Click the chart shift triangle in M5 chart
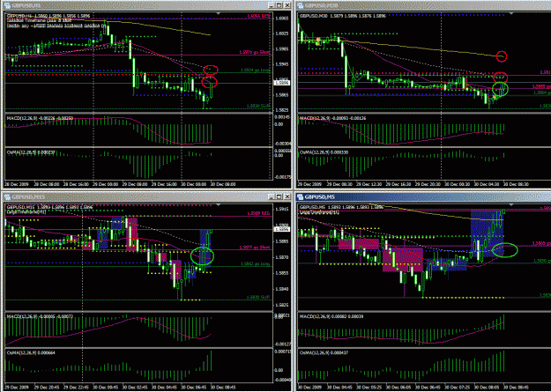The width and height of the screenshot is (551, 392). click(x=511, y=204)
